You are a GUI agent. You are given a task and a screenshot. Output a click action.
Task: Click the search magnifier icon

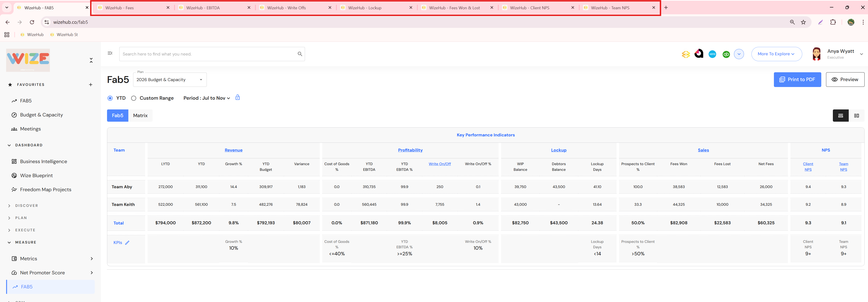[300, 54]
